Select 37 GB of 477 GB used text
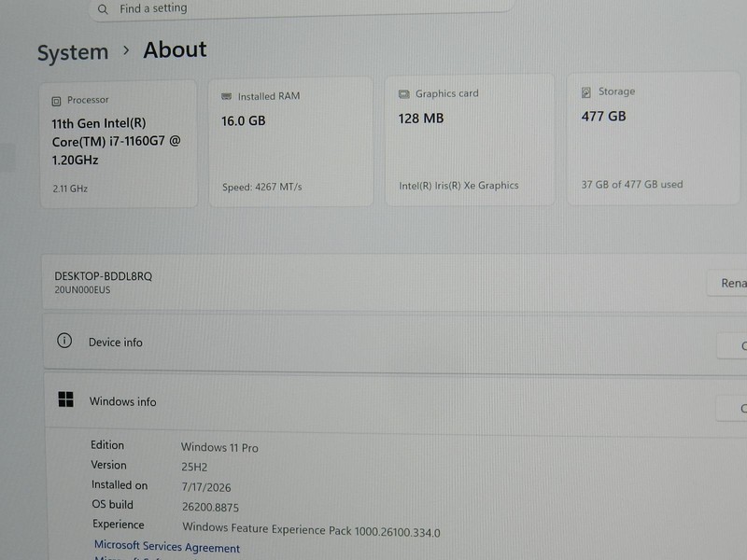747x560 pixels. [632, 184]
